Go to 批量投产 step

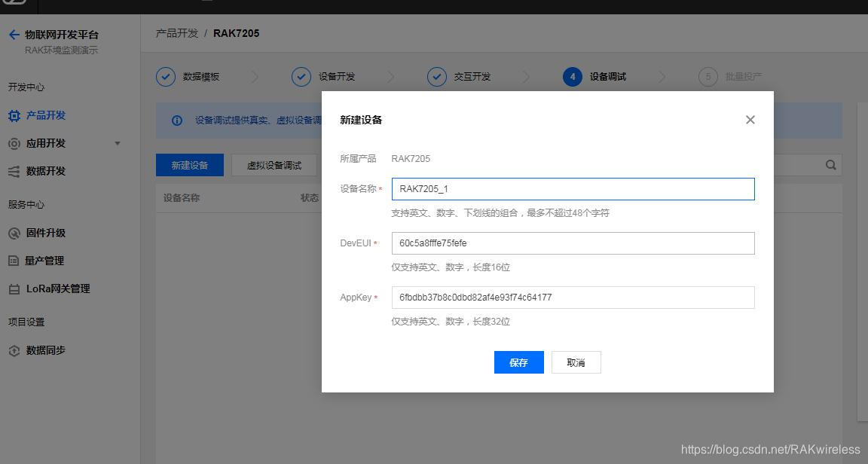click(744, 77)
